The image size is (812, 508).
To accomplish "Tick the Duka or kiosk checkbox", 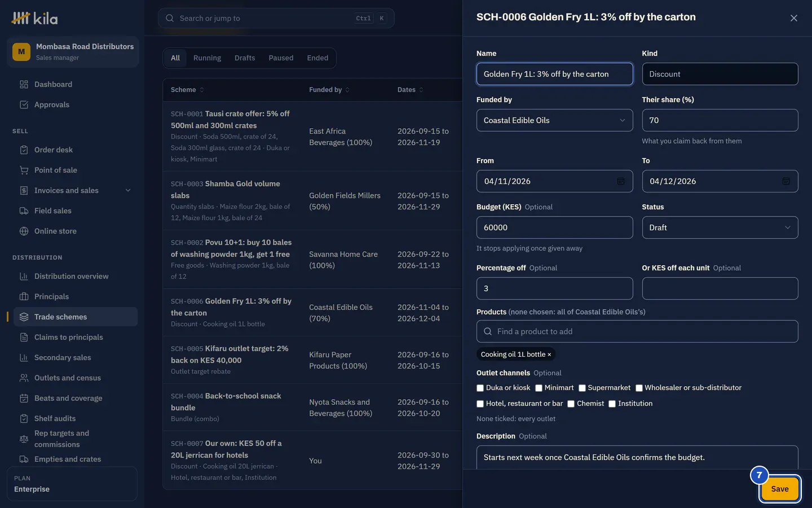I will click(480, 388).
